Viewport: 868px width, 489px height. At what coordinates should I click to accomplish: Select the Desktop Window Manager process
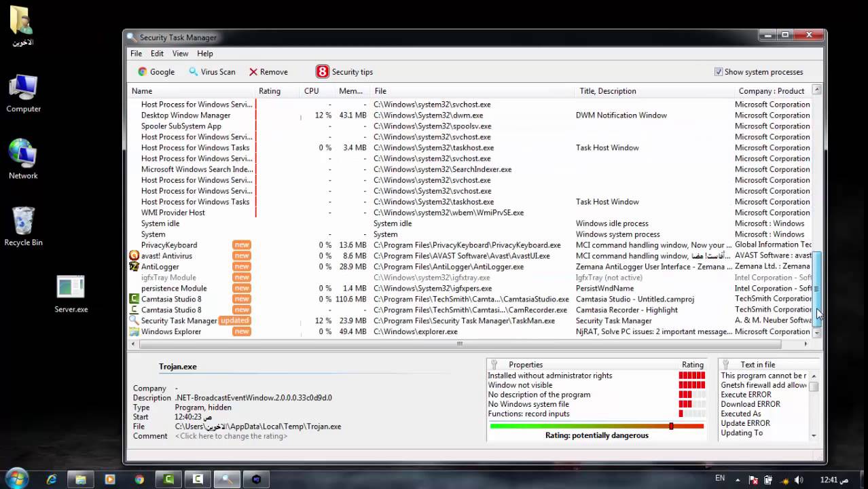pos(469,115)
